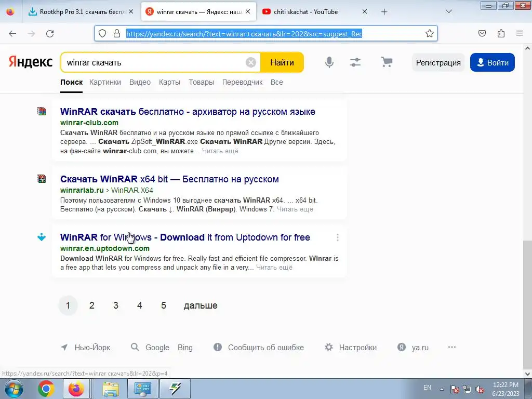Click Uptodown result favicon
Viewport: 532px width, 399px height.
[42, 237]
